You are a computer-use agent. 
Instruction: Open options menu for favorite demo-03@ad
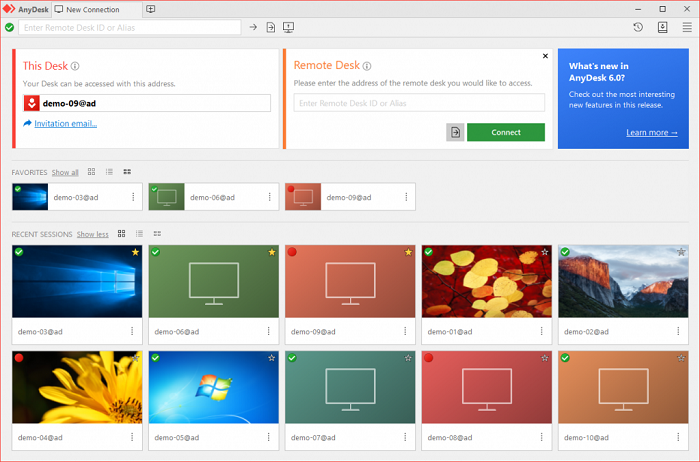coord(133,196)
